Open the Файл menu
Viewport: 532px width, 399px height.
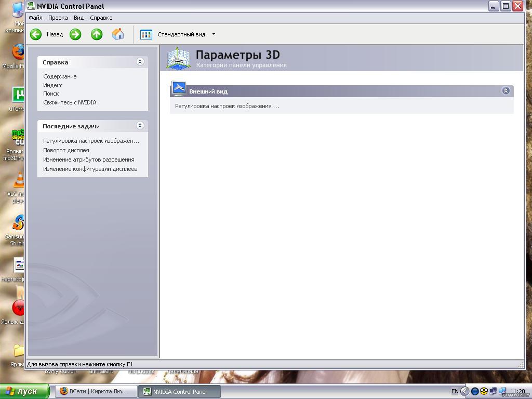[36, 18]
